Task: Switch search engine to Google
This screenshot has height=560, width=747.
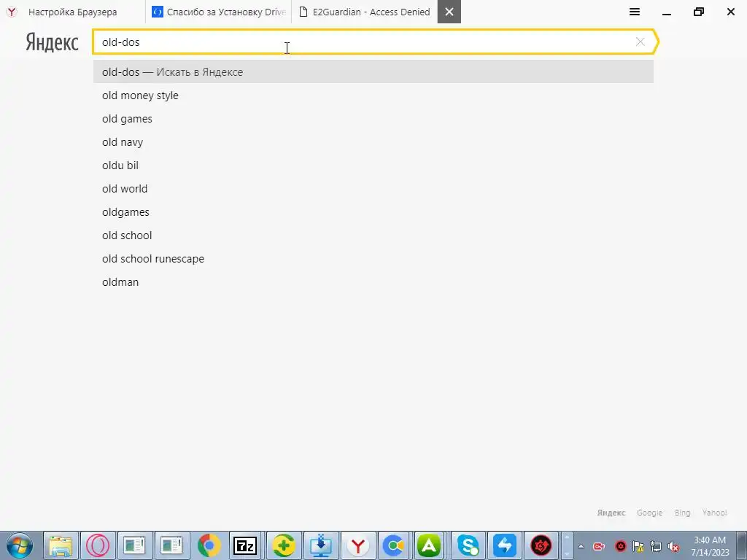Action: (649, 513)
